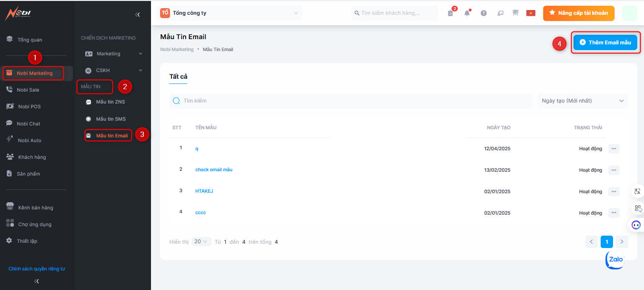Click the translate icon on right edge
644x290 pixels.
[x=637, y=191]
